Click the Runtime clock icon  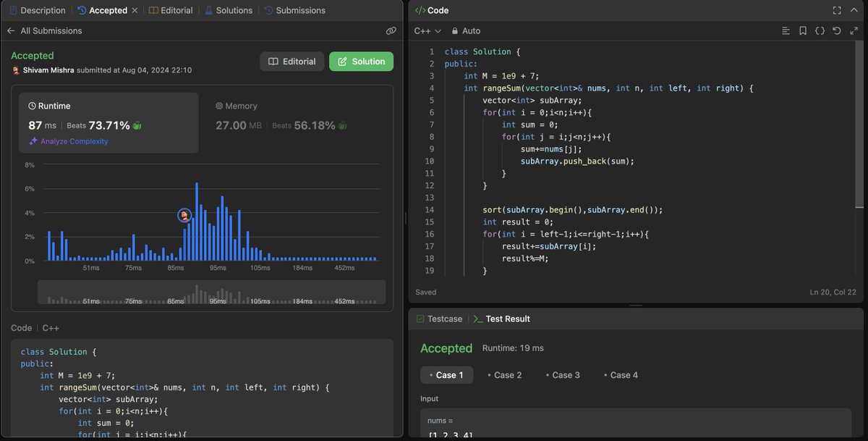point(32,106)
